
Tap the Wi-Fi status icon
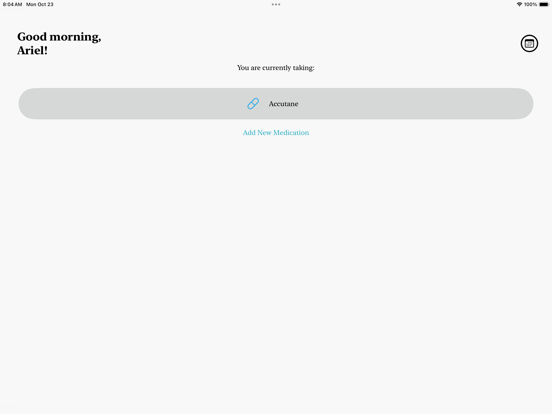pos(519,4)
